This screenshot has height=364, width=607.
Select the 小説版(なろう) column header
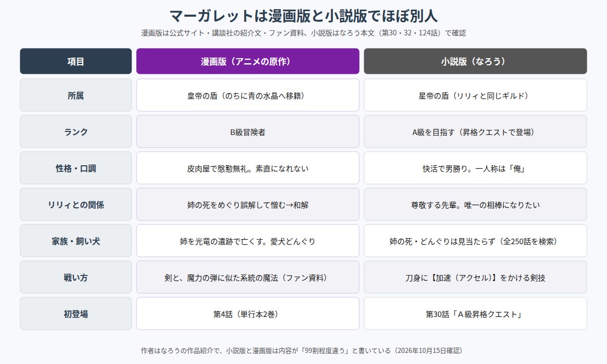(475, 61)
